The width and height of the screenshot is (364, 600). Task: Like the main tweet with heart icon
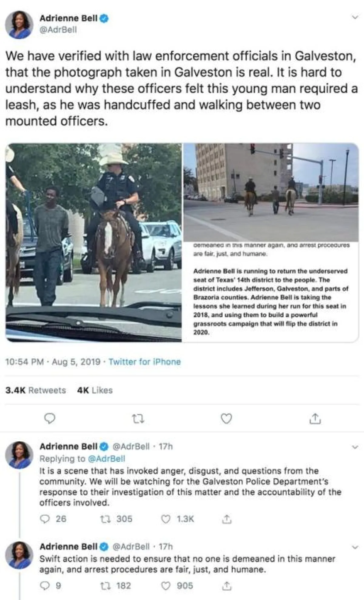(x=226, y=419)
